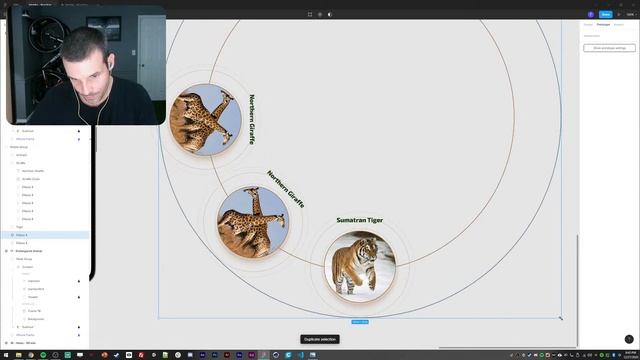
Task: Expand the bottom Home frame chevron
Action: pos(6,343)
